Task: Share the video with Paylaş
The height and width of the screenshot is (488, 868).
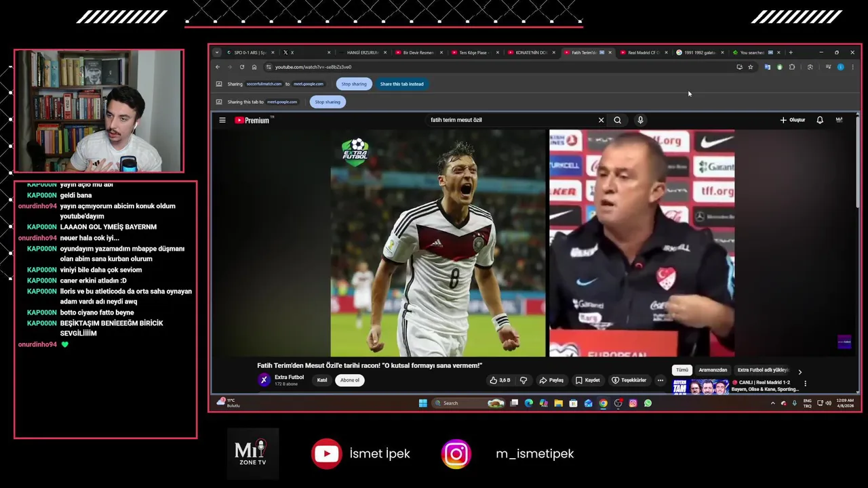Action: point(551,380)
